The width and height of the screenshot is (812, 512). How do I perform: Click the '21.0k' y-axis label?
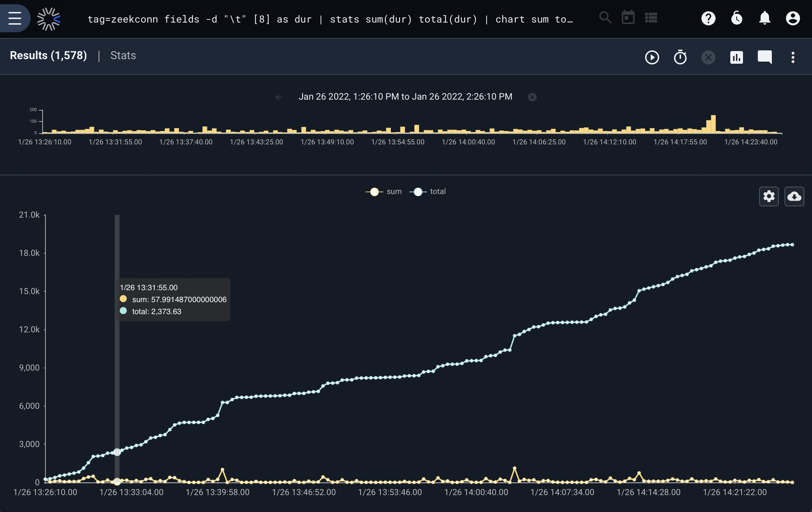click(x=29, y=215)
